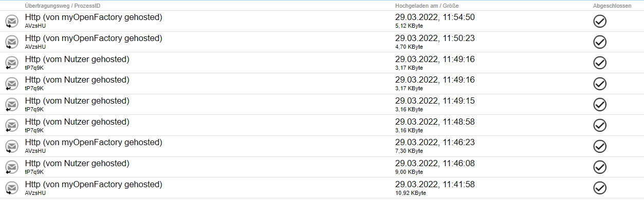The height and width of the screenshot is (200, 644).
Task: Click envelope icon for 11:48:58 row
Action: click(x=11, y=126)
